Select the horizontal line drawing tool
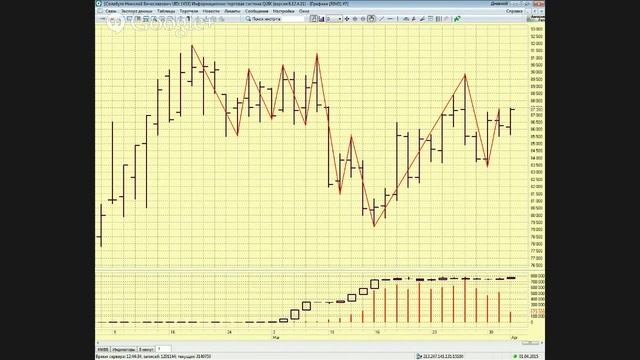Screen dimensions: 640x360 tap(390, 19)
